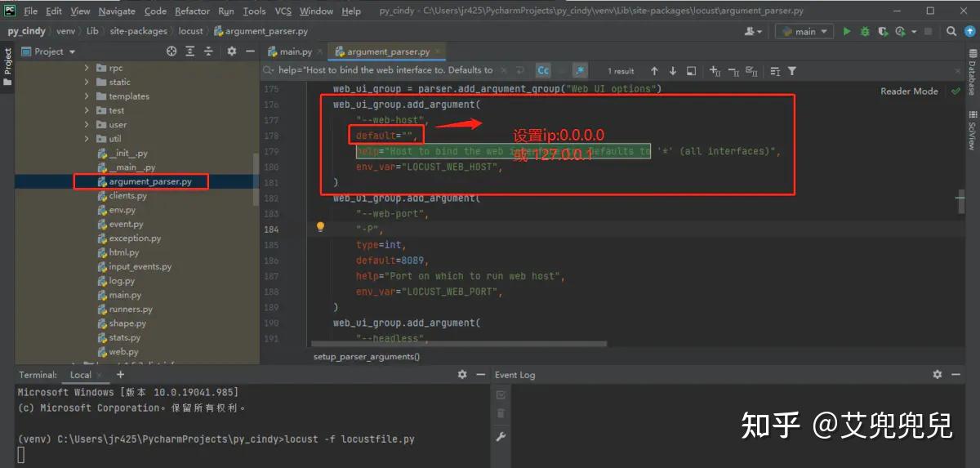Click the green inspection checkmark icon

pos(955,91)
